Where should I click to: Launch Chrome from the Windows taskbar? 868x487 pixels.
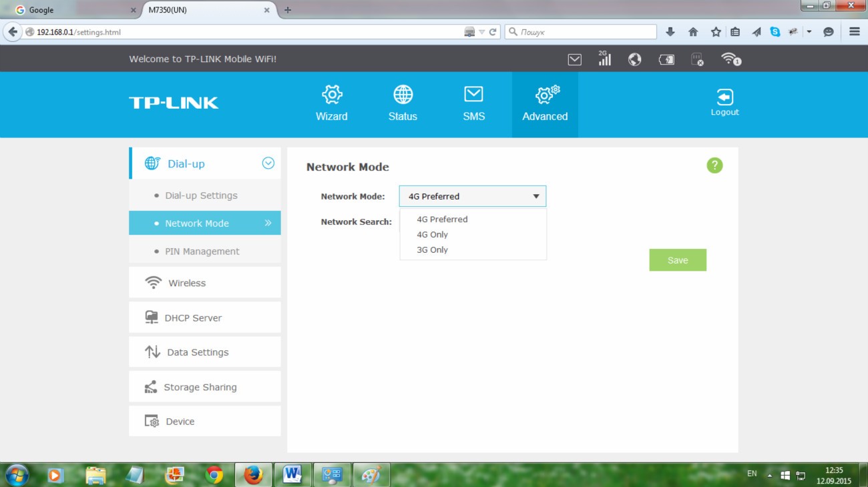214,475
